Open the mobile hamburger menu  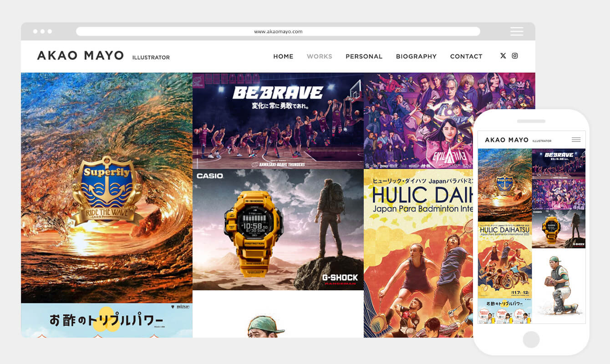pos(576,140)
